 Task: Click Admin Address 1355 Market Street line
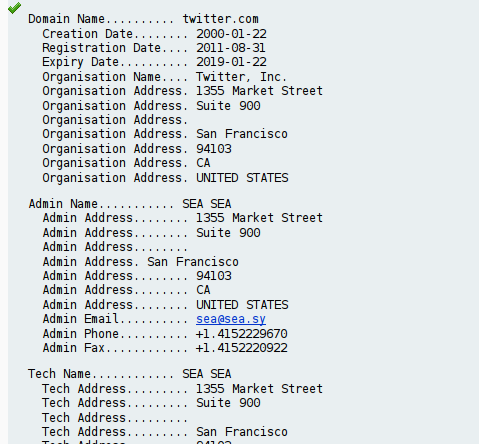183,218
